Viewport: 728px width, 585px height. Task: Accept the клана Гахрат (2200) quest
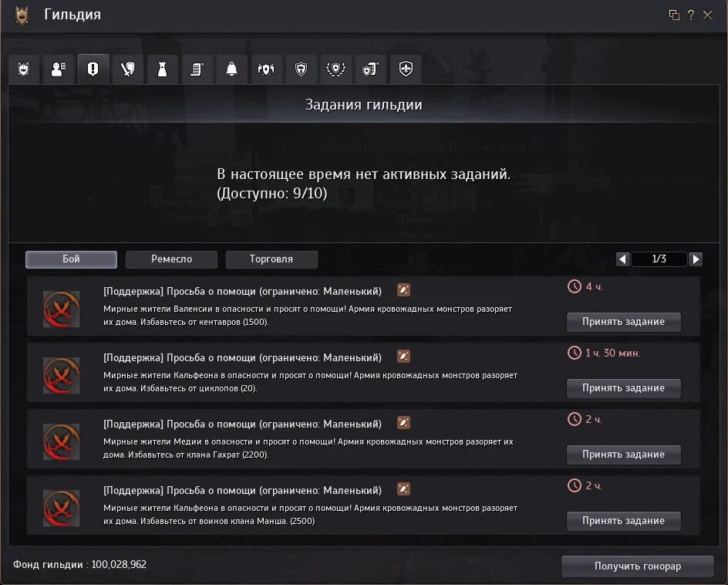624,455
